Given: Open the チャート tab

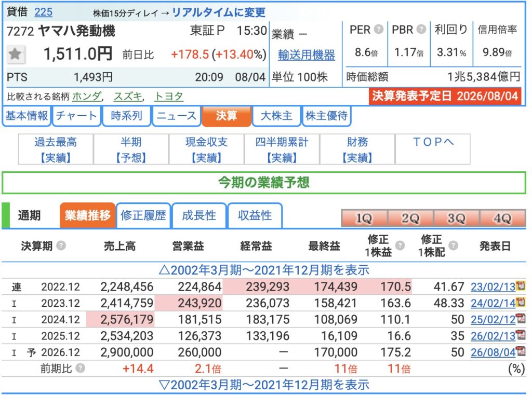Looking at the screenshot, I should (76, 116).
